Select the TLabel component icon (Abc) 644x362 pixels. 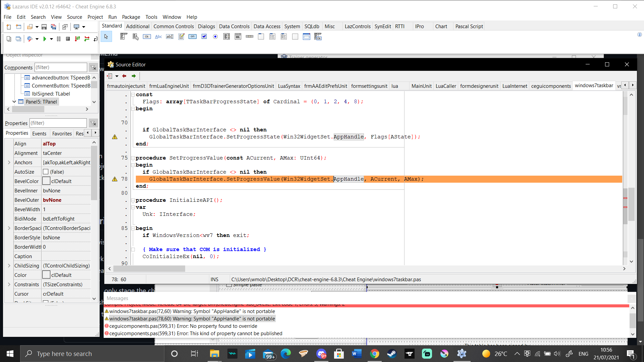pos(158,37)
